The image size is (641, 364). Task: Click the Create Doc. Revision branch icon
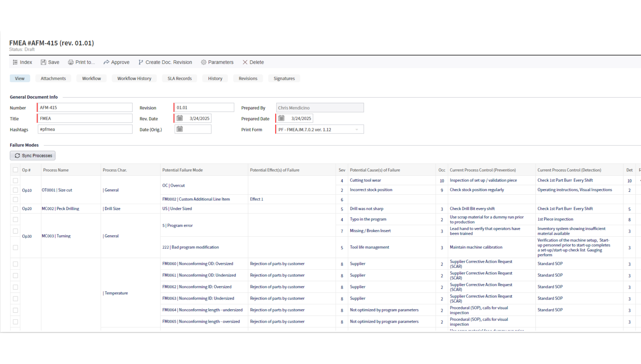click(x=141, y=62)
